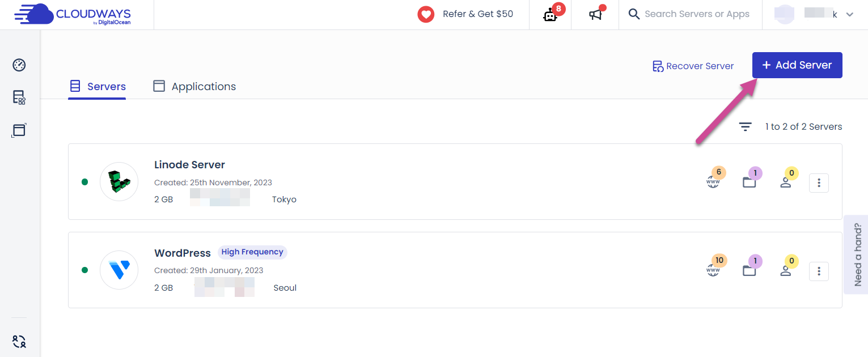Click the user avatar in header
This screenshot has height=357, width=868.
click(785, 15)
